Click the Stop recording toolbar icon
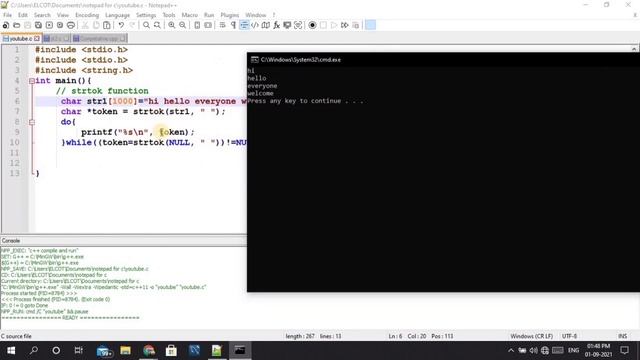This screenshot has height=360, width=640. pos(323,25)
